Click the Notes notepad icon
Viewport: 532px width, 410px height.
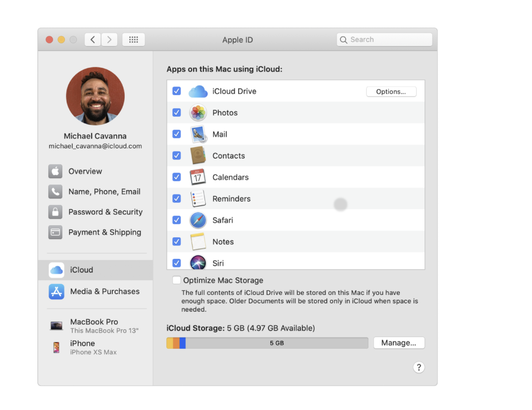point(198,242)
